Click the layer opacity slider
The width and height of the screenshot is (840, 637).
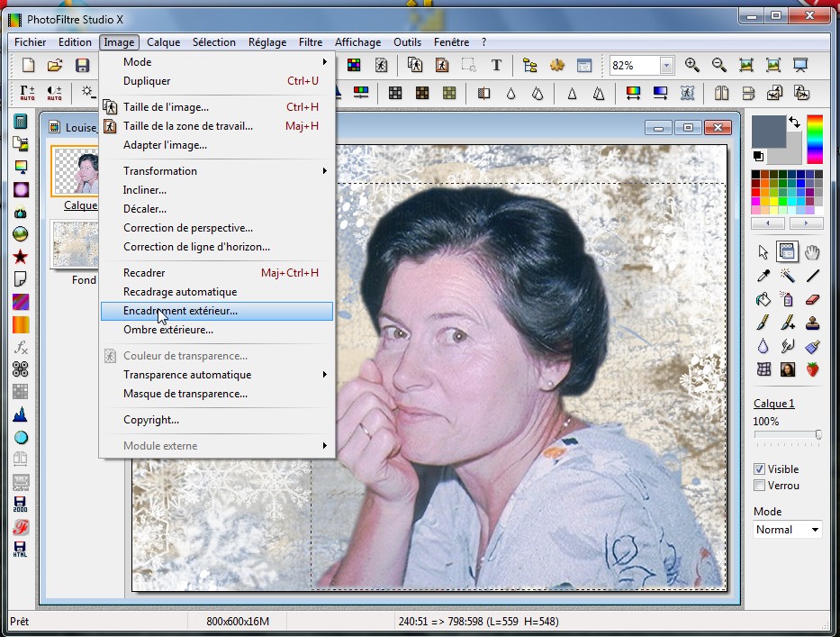click(788, 435)
